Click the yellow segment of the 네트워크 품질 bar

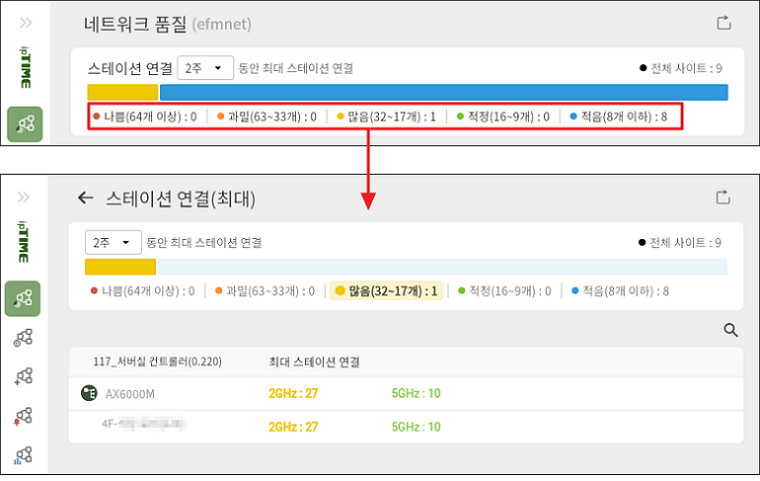point(122,92)
